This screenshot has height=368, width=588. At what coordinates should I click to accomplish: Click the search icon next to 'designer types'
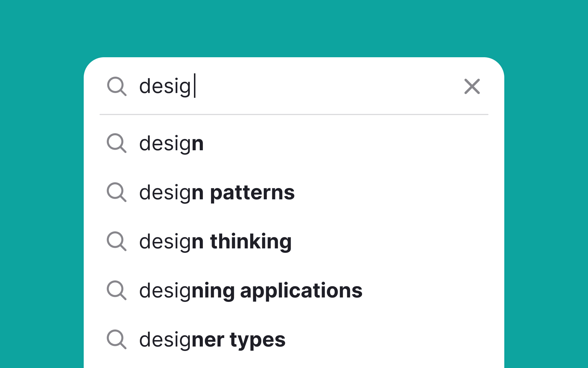coord(117,340)
